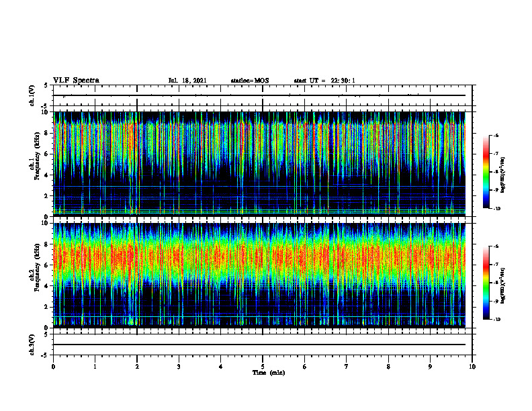The width and height of the screenshot is (532, 411).
Task: Click the "VLF Spectra" plot title
Action: tap(76, 81)
